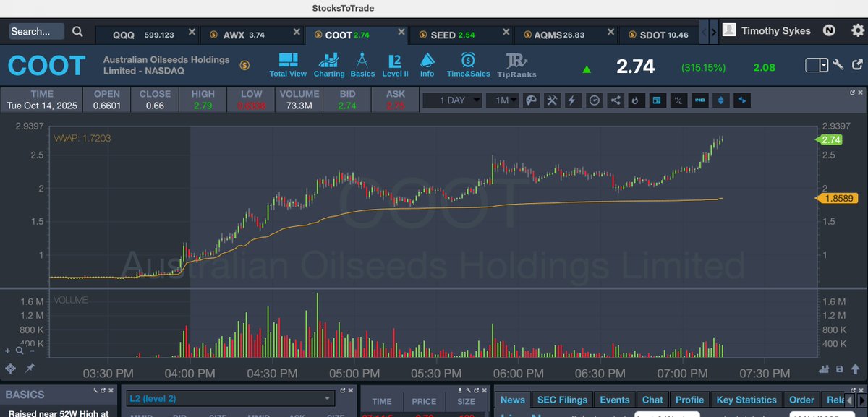Open chart color palette settings
The image size is (868, 417).
(530, 100)
